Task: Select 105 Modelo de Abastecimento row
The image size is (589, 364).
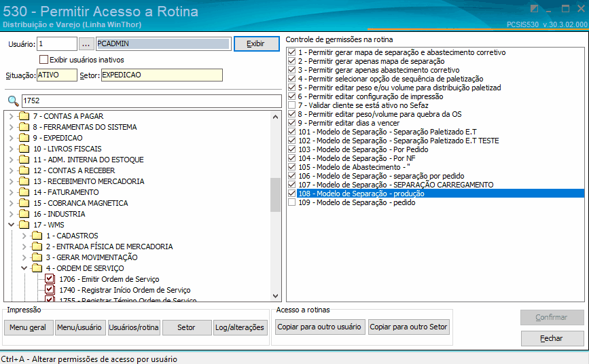Action: point(354,167)
